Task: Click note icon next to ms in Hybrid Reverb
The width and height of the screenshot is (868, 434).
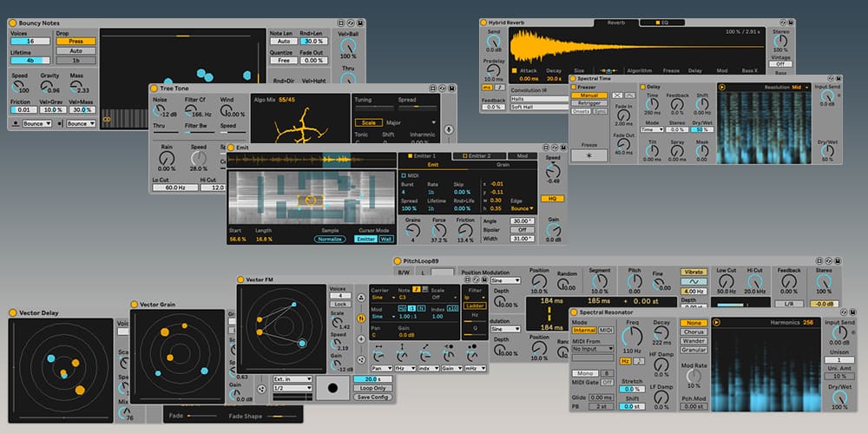Action: click(500, 88)
